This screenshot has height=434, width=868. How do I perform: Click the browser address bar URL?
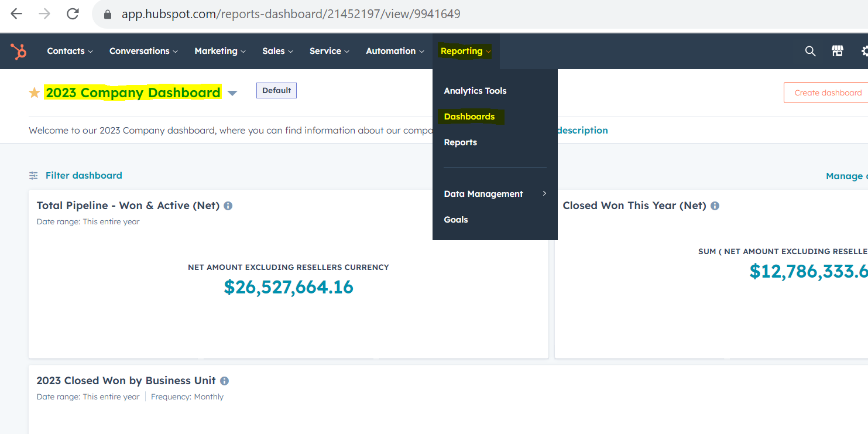pos(291,14)
